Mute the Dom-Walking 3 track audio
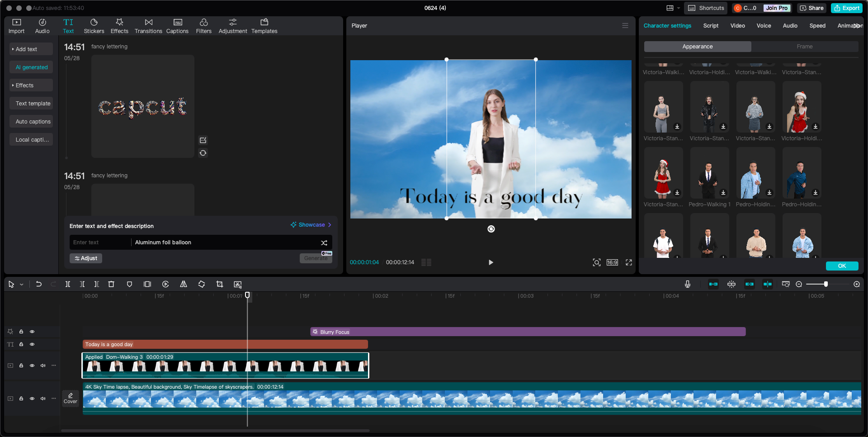 [x=42, y=366]
